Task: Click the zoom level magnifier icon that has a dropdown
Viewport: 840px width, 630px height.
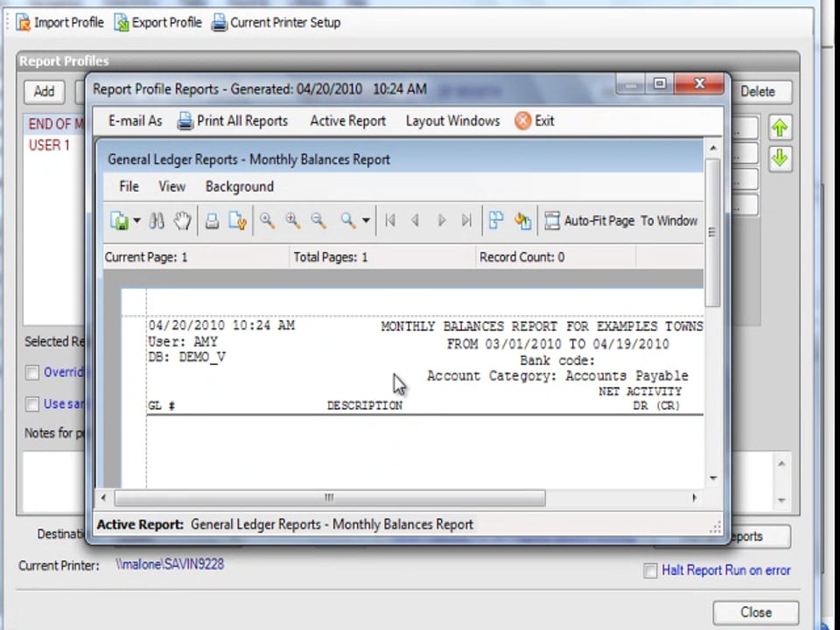Action: click(348, 220)
